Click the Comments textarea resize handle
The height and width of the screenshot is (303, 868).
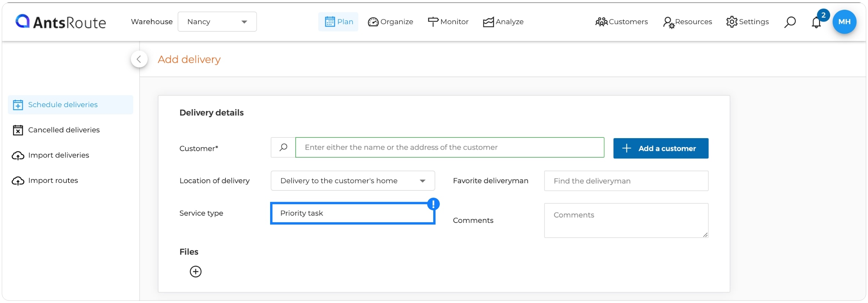click(705, 235)
